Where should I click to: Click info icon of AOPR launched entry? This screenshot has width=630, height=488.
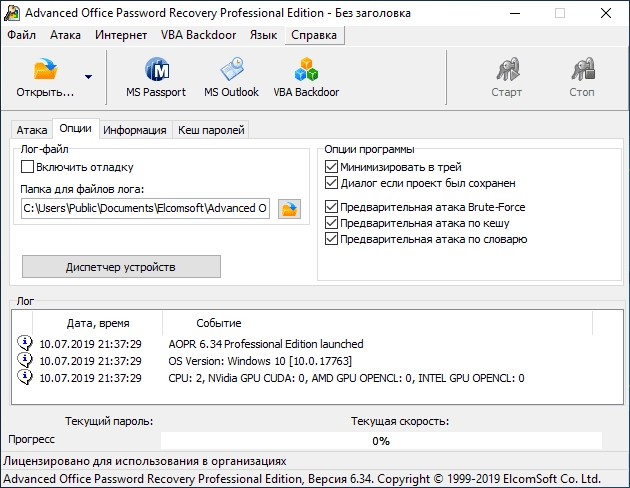pyautogui.click(x=25, y=343)
